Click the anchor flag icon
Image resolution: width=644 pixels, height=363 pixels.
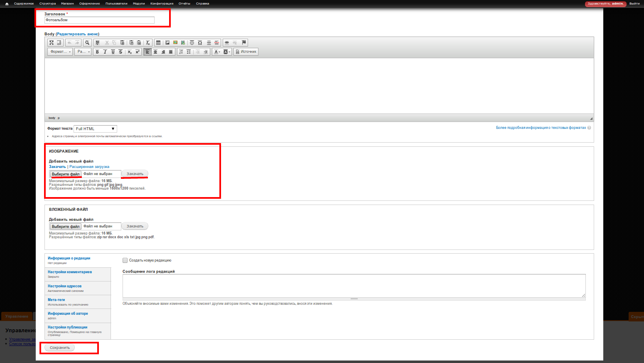[x=244, y=43]
